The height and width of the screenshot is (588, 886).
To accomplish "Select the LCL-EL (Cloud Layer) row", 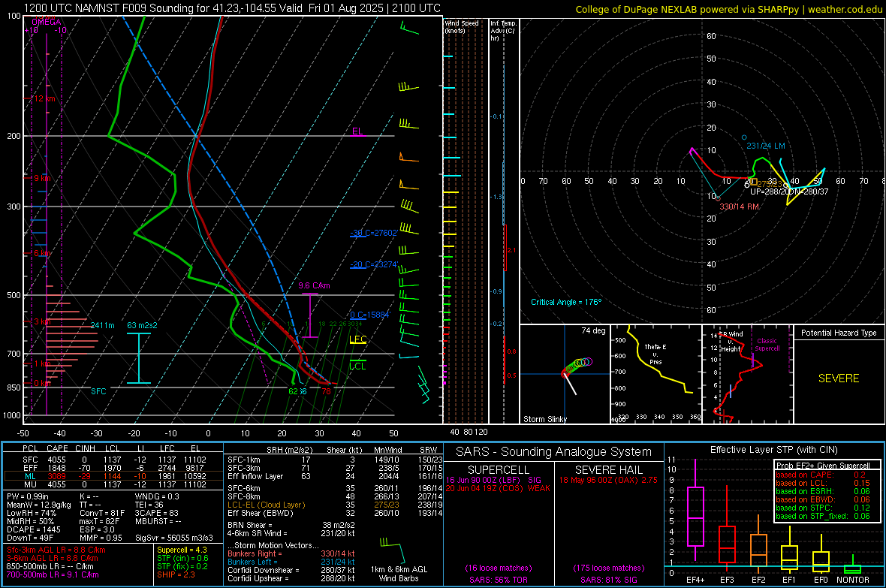I will tap(335, 505).
